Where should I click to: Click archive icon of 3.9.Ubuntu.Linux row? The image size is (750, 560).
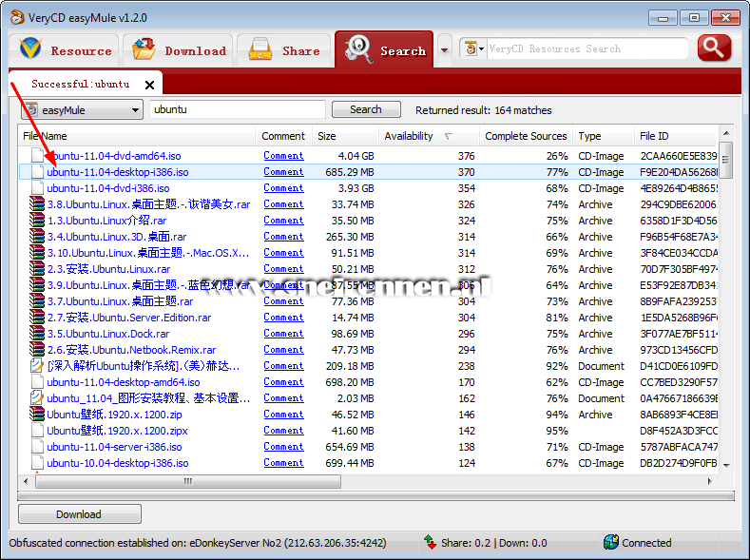point(37,285)
